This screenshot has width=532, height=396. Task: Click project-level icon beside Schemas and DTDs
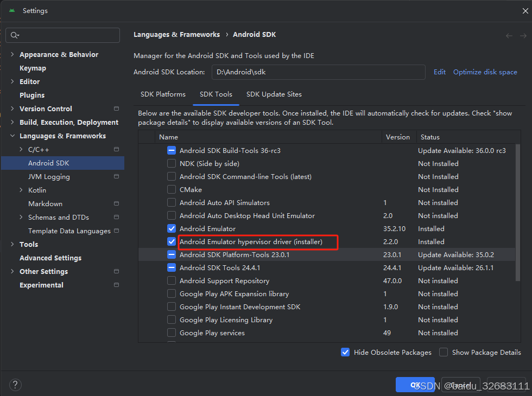pos(116,217)
